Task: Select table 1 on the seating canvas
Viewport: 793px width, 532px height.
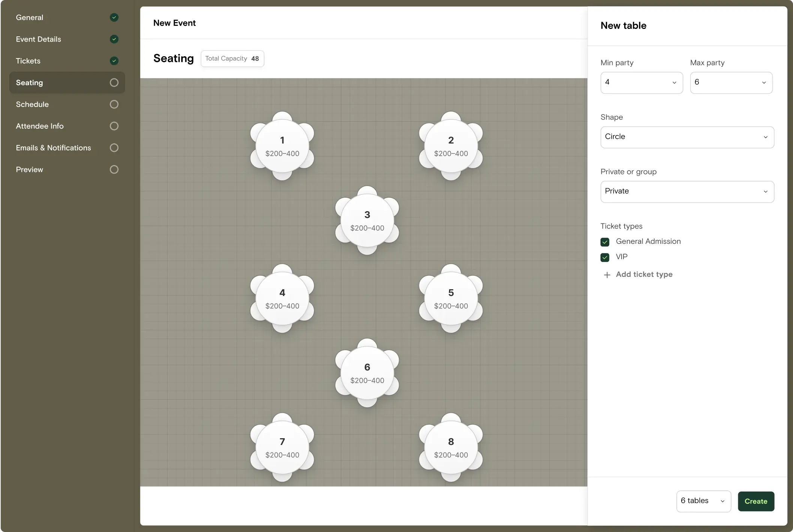Action: click(282, 146)
